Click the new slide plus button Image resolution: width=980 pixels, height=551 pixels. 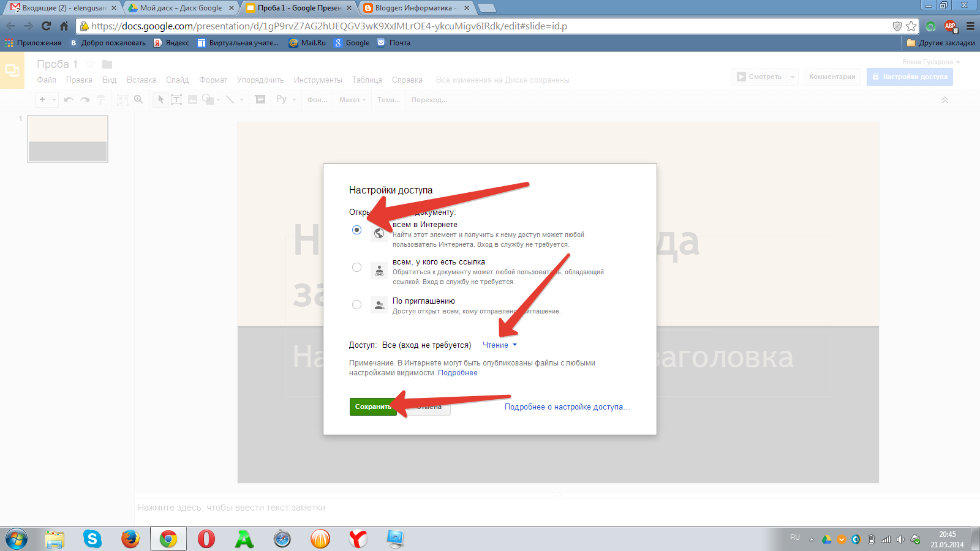click(x=42, y=100)
